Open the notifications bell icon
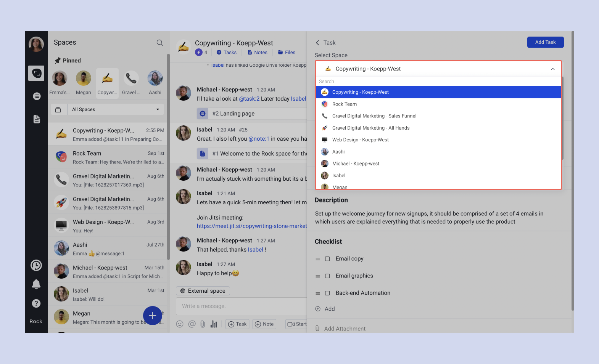This screenshot has height=364, width=599. coord(36,284)
